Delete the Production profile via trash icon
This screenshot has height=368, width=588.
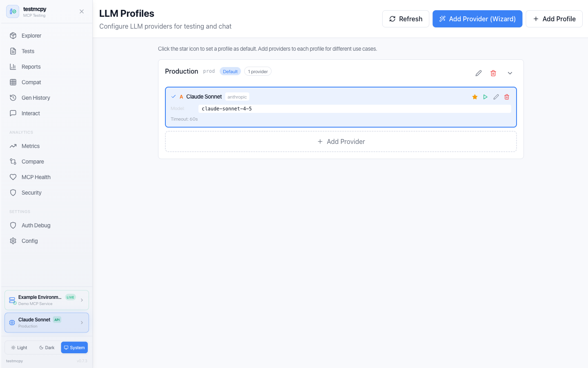point(493,73)
